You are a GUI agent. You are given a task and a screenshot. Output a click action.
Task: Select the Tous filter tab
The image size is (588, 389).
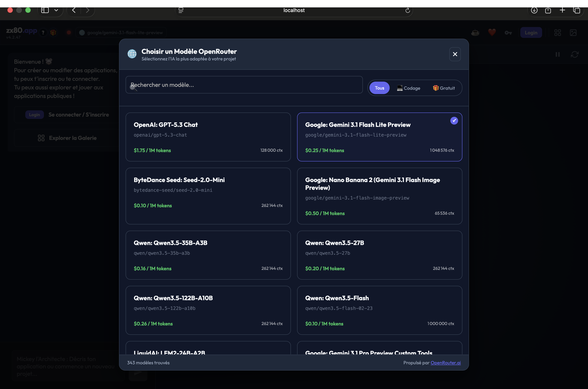point(380,88)
